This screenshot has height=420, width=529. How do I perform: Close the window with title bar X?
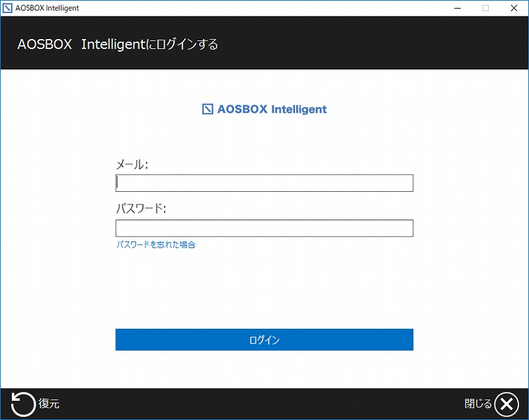(x=514, y=8)
